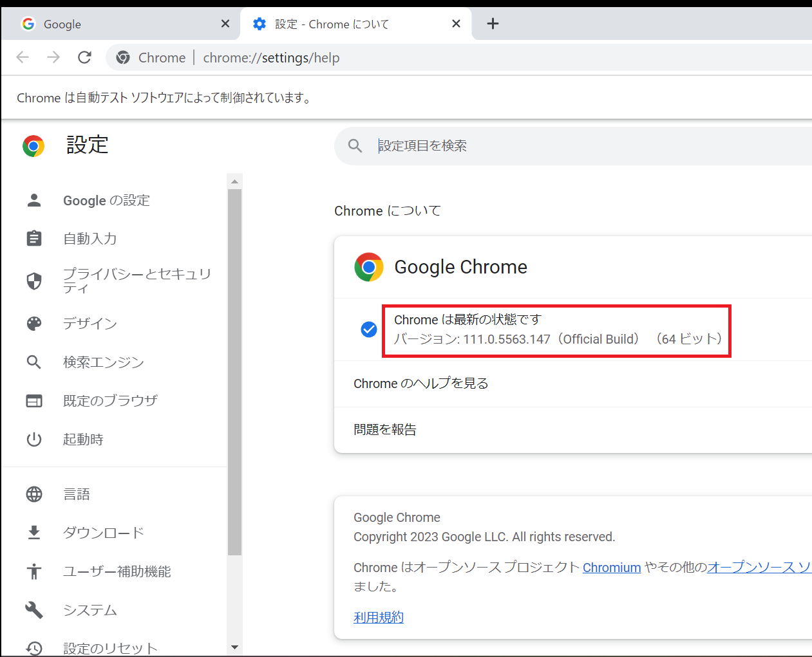The width and height of the screenshot is (812, 657).
Task: Reload the page with the refresh icon
Action: (x=84, y=57)
